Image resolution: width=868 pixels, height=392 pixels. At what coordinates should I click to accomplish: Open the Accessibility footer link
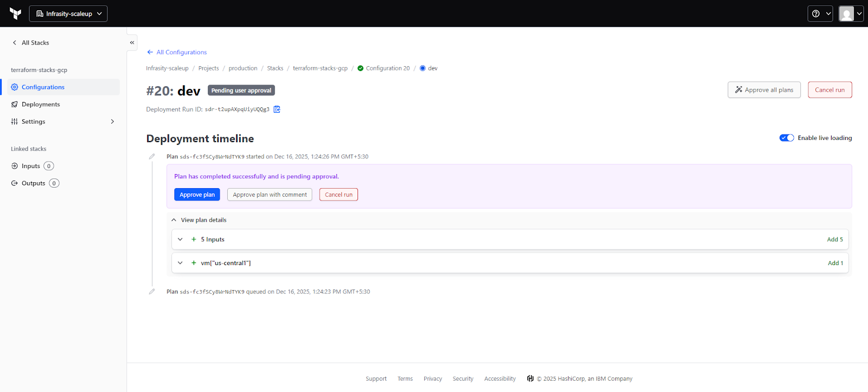click(500, 378)
